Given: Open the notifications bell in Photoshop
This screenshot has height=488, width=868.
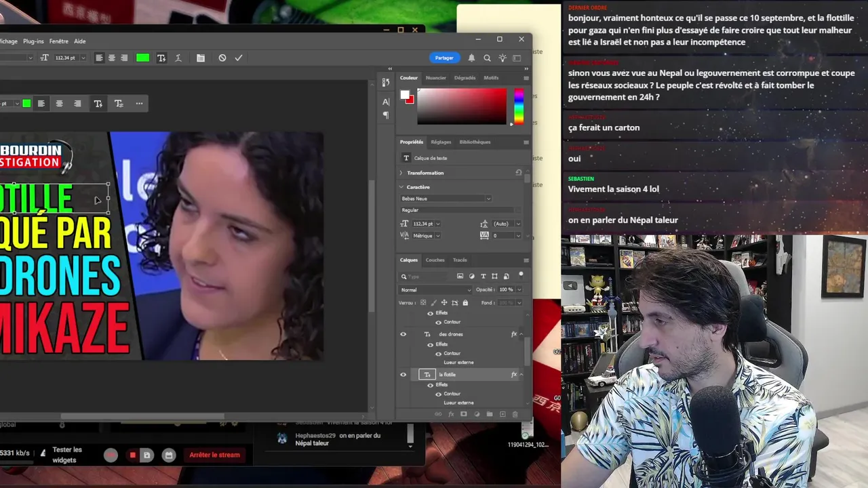Looking at the screenshot, I should (x=471, y=58).
